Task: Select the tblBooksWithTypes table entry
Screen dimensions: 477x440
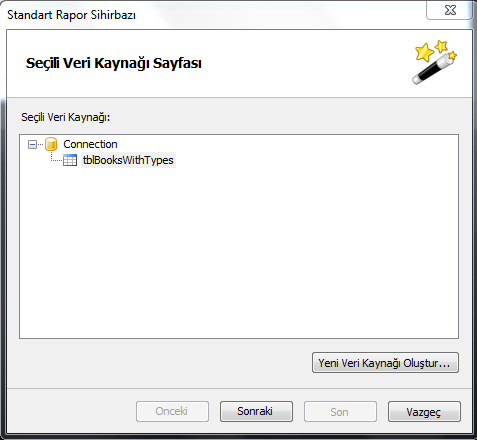Action: [128, 160]
